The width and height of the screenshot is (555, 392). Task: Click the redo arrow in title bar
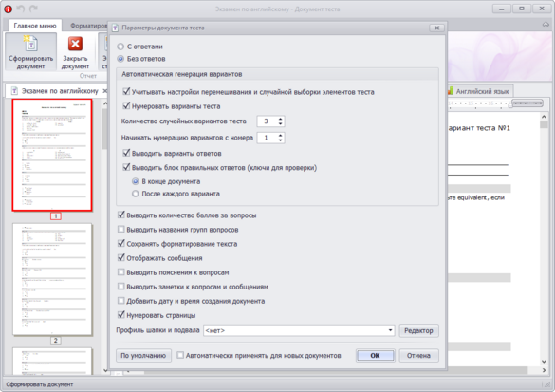click(x=33, y=9)
